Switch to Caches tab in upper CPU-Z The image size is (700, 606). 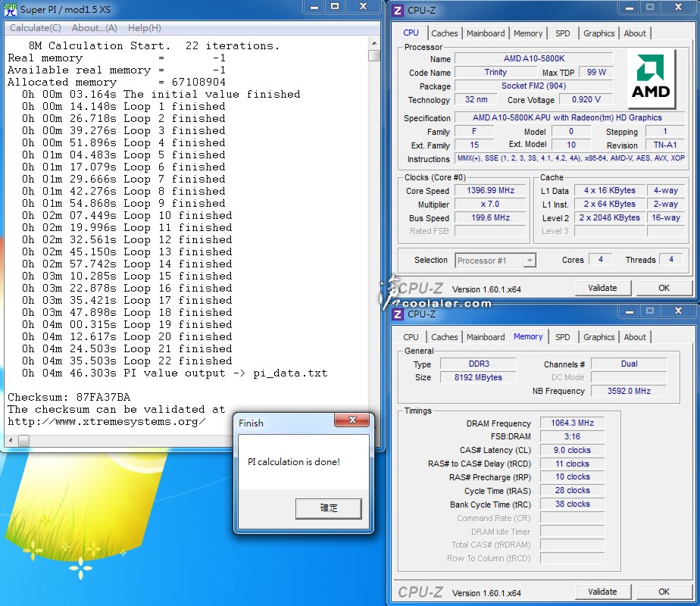coord(445,33)
